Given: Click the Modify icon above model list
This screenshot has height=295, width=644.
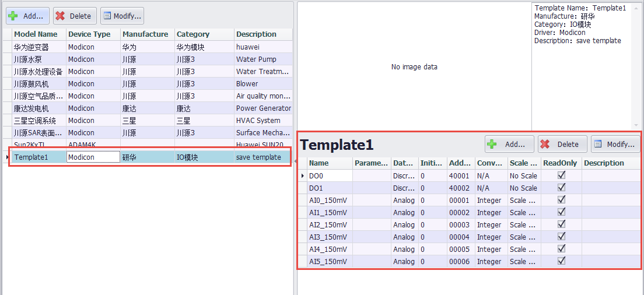Looking at the screenshot, I should pyautogui.click(x=107, y=16).
